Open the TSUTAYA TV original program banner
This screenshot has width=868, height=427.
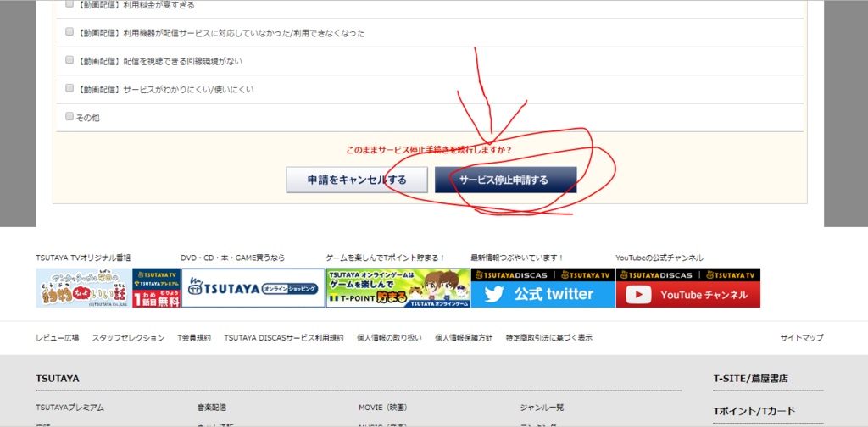(84, 288)
